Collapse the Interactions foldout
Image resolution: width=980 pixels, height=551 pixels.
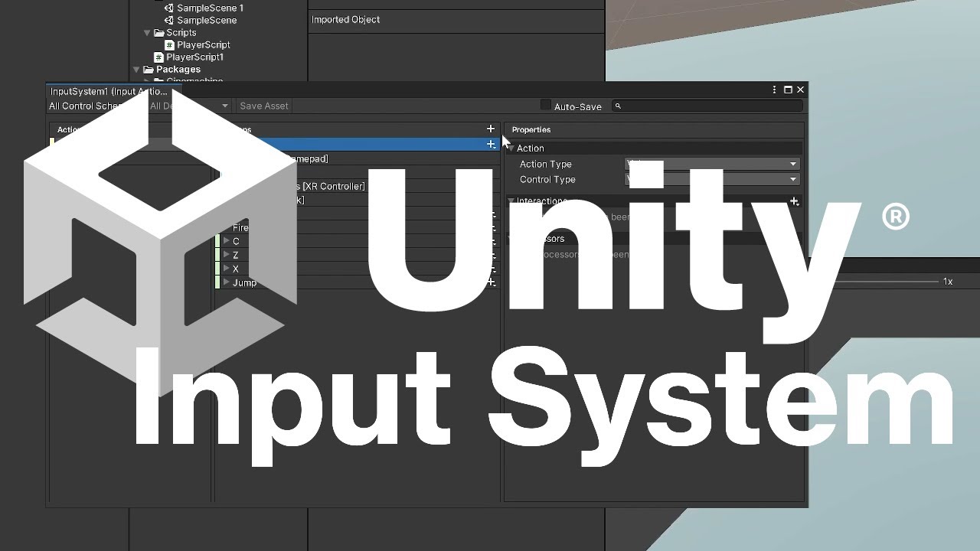pos(511,201)
